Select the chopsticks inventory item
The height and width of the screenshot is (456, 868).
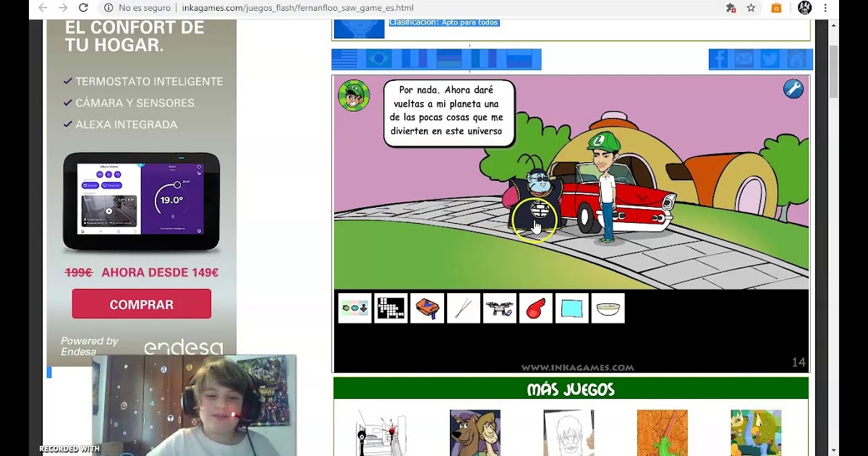464,308
